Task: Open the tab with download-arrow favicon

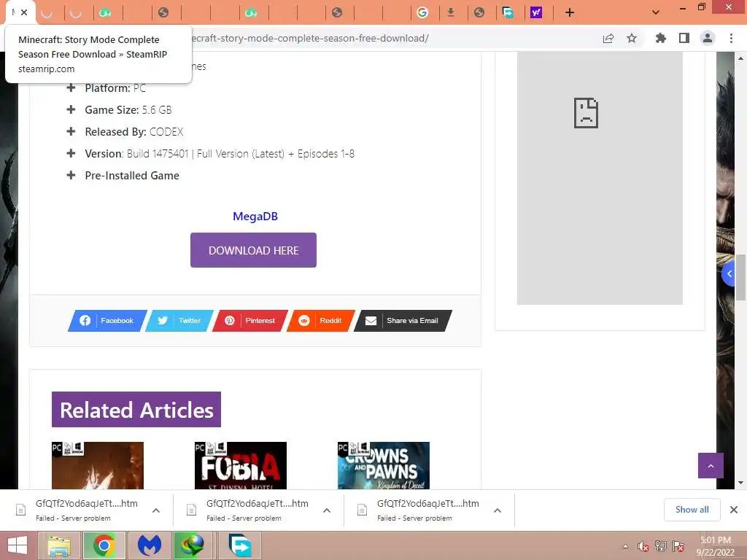Action: pyautogui.click(x=451, y=12)
